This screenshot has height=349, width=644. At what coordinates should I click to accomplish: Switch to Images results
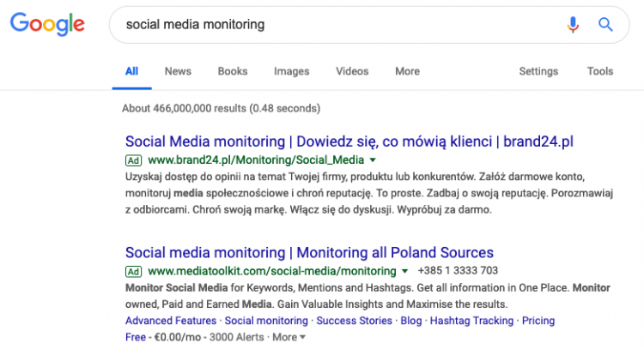coord(291,71)
